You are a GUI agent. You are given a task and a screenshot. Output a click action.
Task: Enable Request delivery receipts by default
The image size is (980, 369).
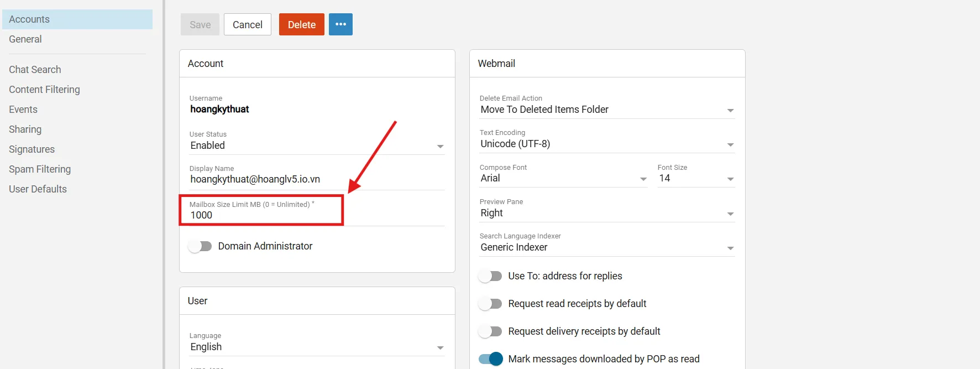pos(490,331)
